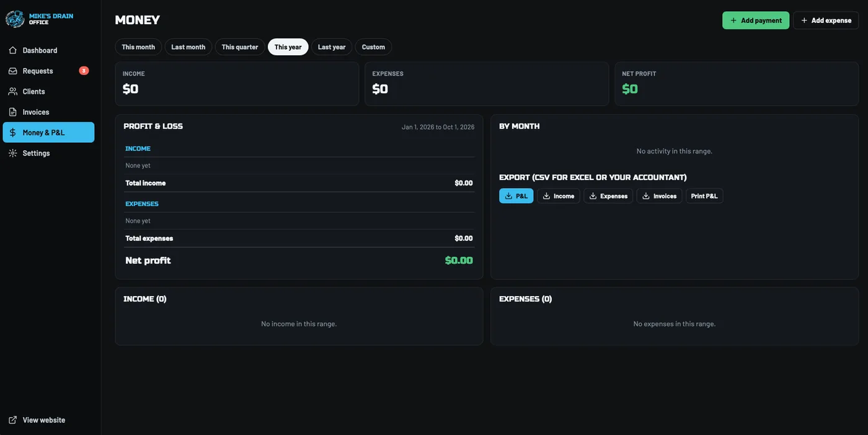The image size is (868, 435).
Task: Click the Settings gear icon
Action: 12,153
